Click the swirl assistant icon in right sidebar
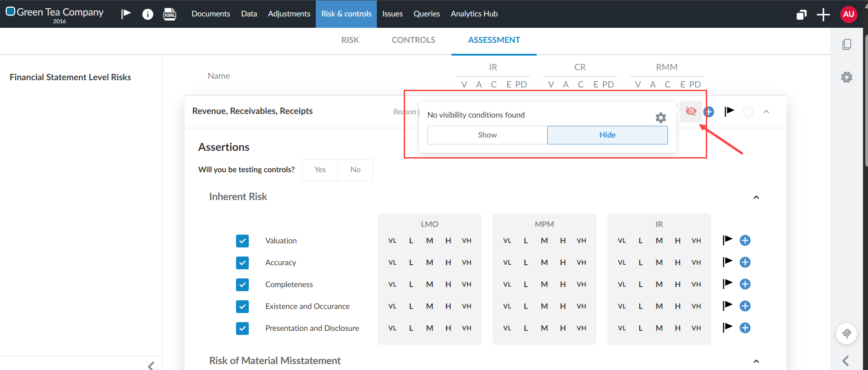Screen dimensions: 868x370 [x=847, y=77]
